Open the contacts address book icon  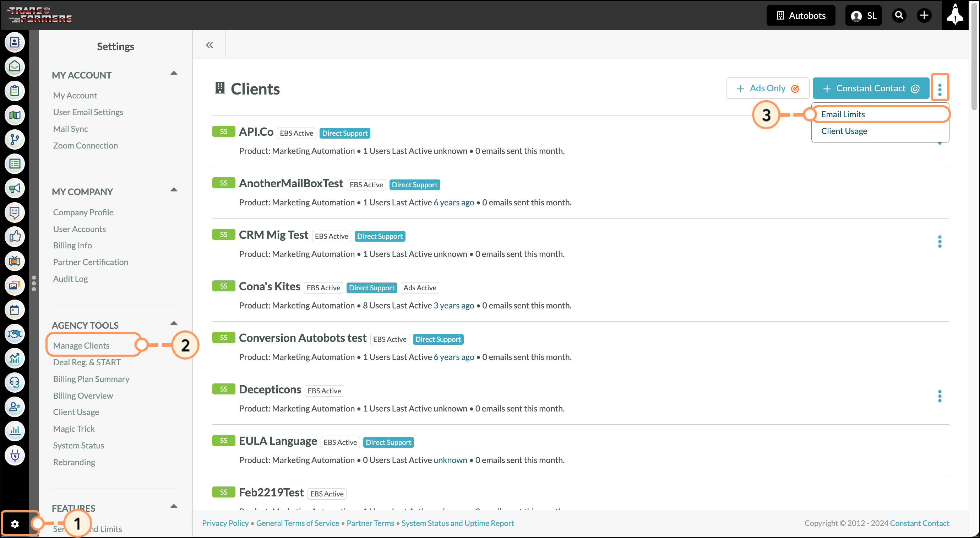(x=15, y=42)
